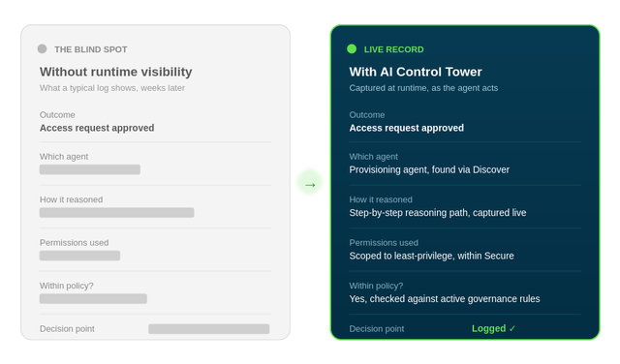Image resolution: width=620 pixels, height=364 pixels.
Task: Click 'Within policy?' label in the blind spot card
Action: point(67,286)
